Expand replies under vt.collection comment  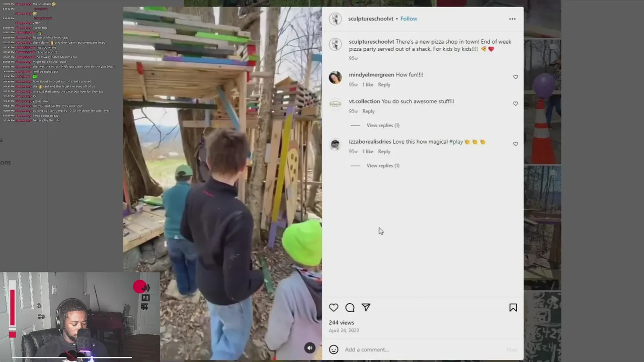(383, 125)
